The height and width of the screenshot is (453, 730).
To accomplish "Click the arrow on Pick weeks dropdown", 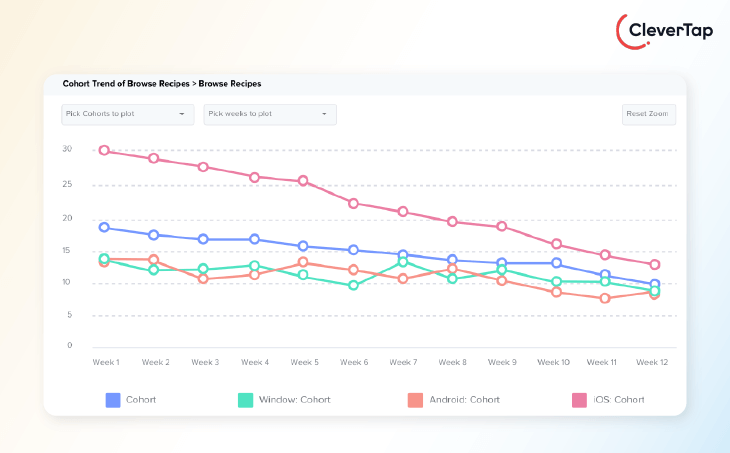I will [x=324, y=114].
